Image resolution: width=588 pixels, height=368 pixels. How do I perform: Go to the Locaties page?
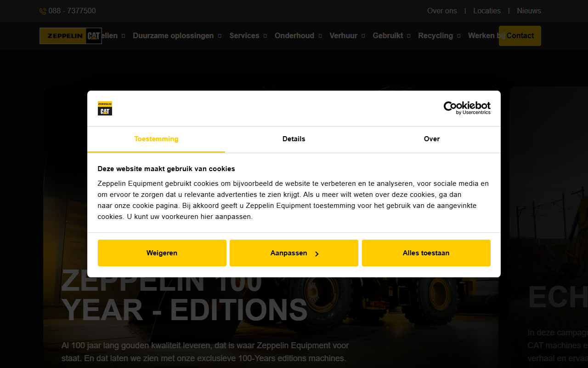click(487, 11)
